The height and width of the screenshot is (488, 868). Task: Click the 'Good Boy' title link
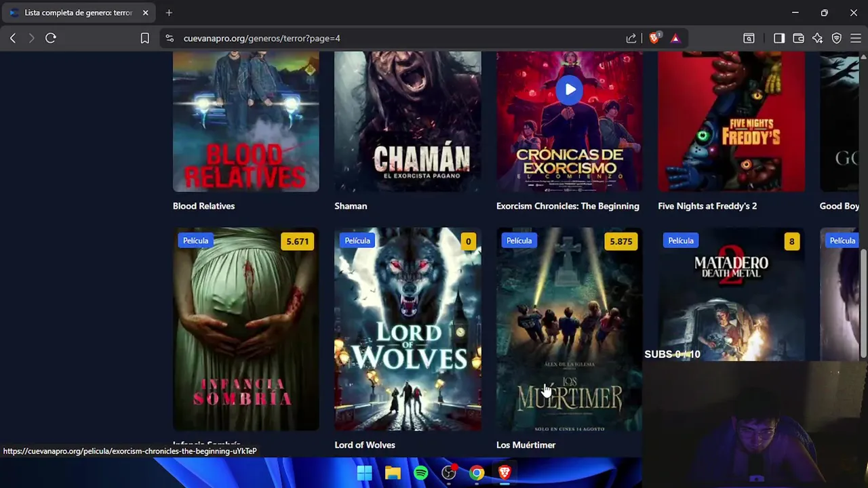[x=840, y=206]
